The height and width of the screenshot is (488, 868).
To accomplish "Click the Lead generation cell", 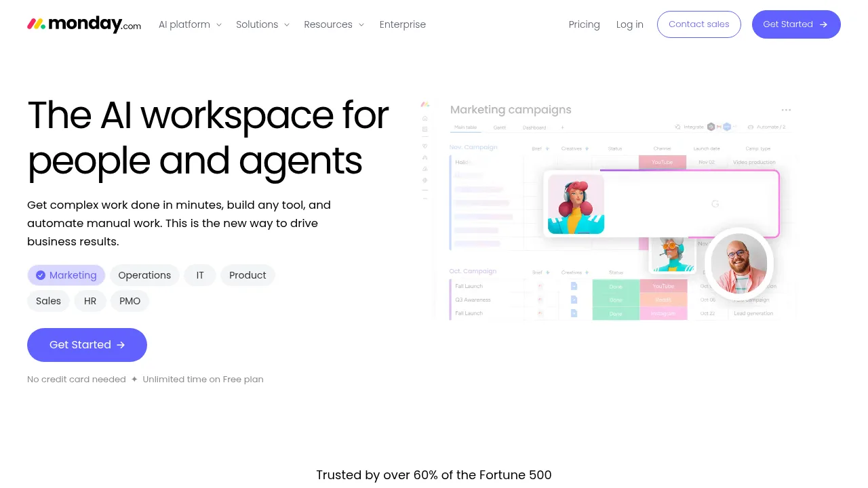I will [x=753, y=313].
